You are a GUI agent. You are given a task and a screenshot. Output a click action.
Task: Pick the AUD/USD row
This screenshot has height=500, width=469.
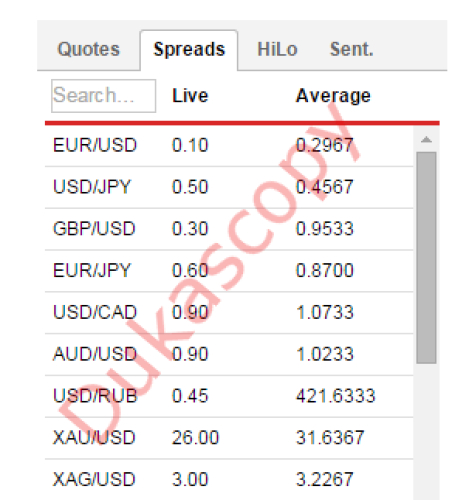point(229,354)
